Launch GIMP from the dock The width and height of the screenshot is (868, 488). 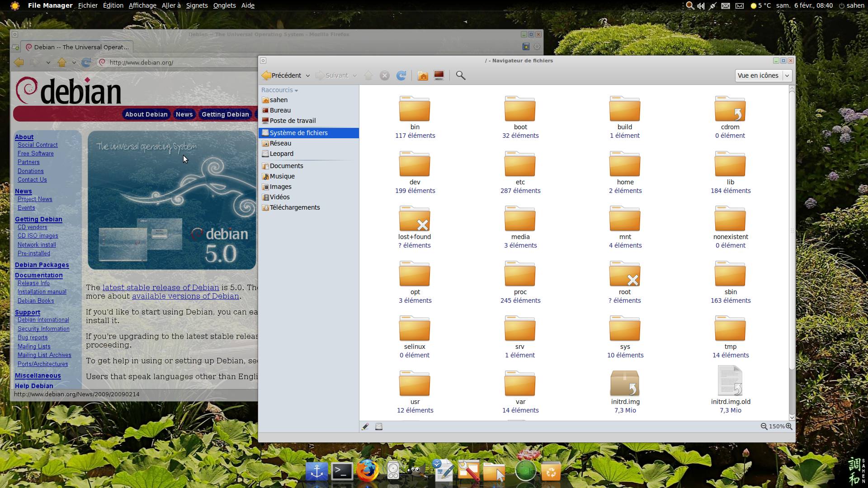(x=416, y=471)
